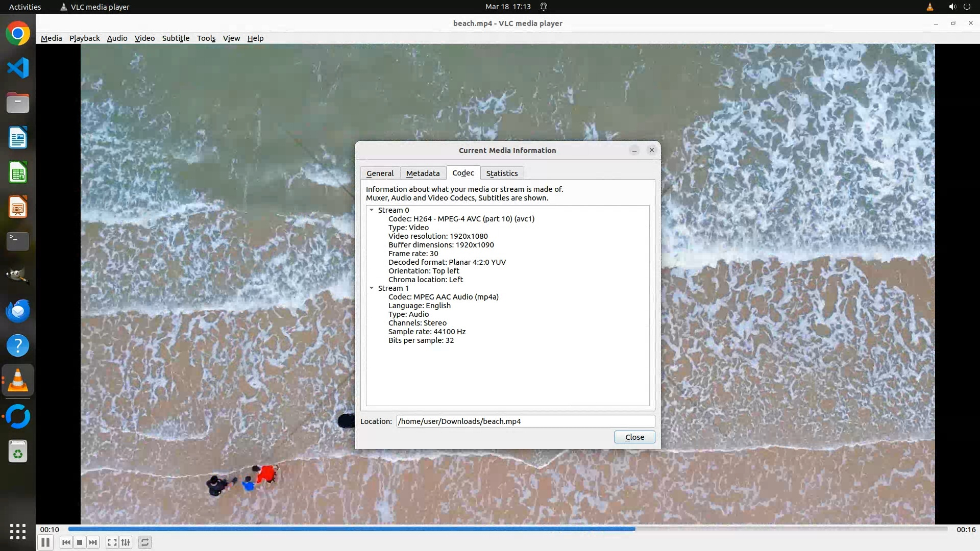The image size is (980, 551).
Task: Open the Tools menu
Action: 206,38
